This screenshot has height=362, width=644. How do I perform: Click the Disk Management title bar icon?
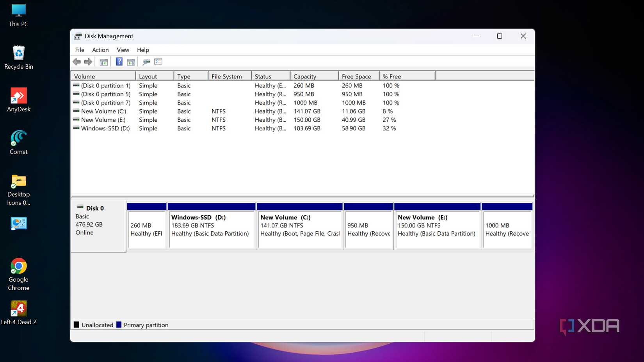tap(78, 36)
